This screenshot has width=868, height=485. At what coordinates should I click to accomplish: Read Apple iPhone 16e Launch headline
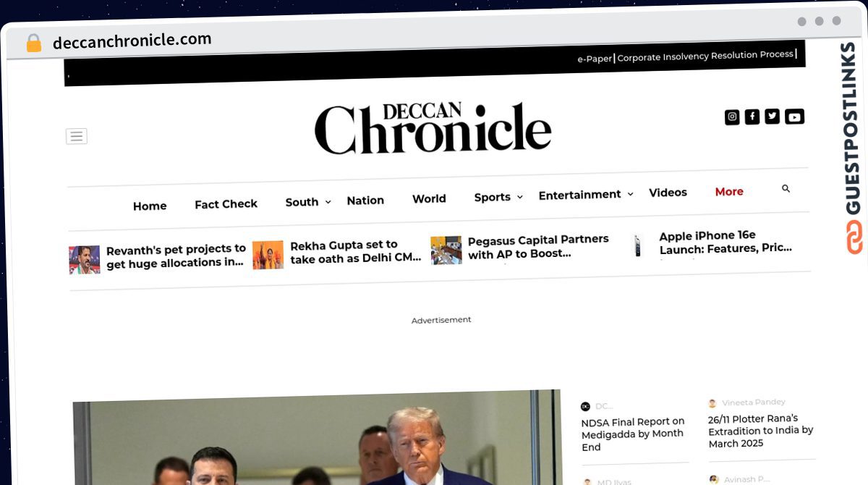pyautogui.click(x=726, y=242)
